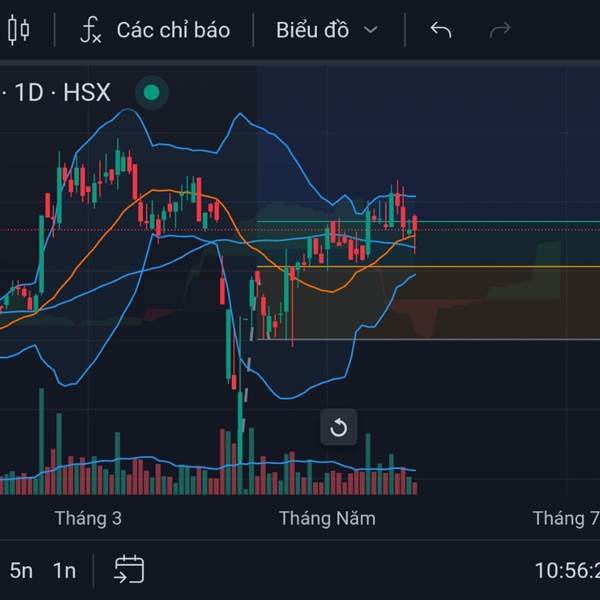This screenshot has width=600, height=600.
Task: Click the 10:56 clock display
Action: (x=567, y=571)
